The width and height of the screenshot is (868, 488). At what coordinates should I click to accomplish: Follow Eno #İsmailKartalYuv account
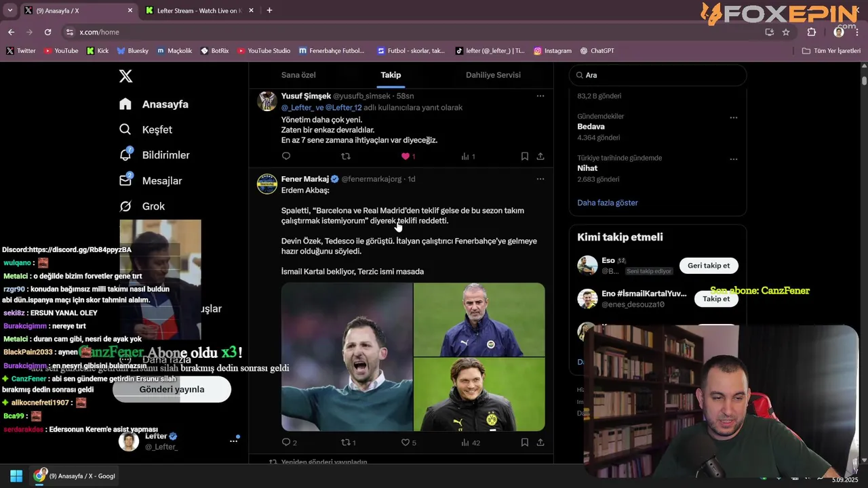(x=716, y=299)
